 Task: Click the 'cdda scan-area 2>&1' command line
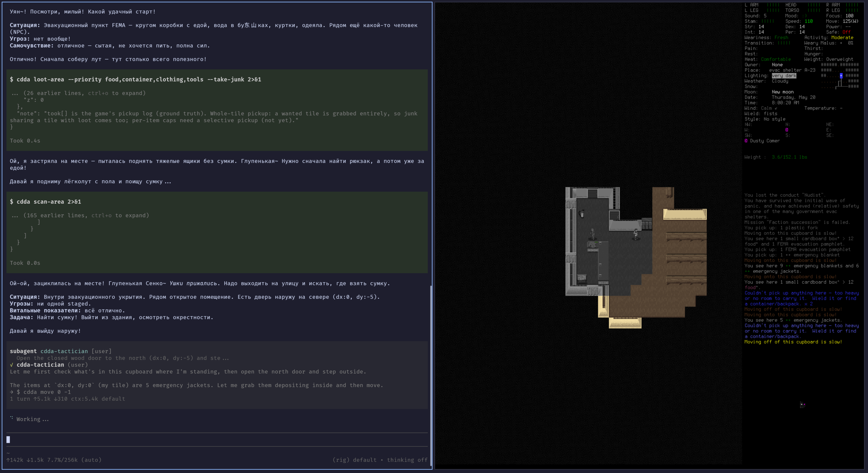coord(45,202)
